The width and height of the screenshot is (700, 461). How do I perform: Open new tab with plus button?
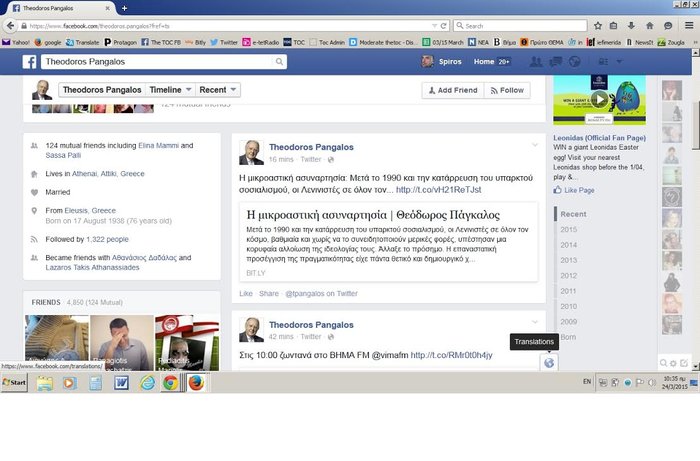click(124, 8)
